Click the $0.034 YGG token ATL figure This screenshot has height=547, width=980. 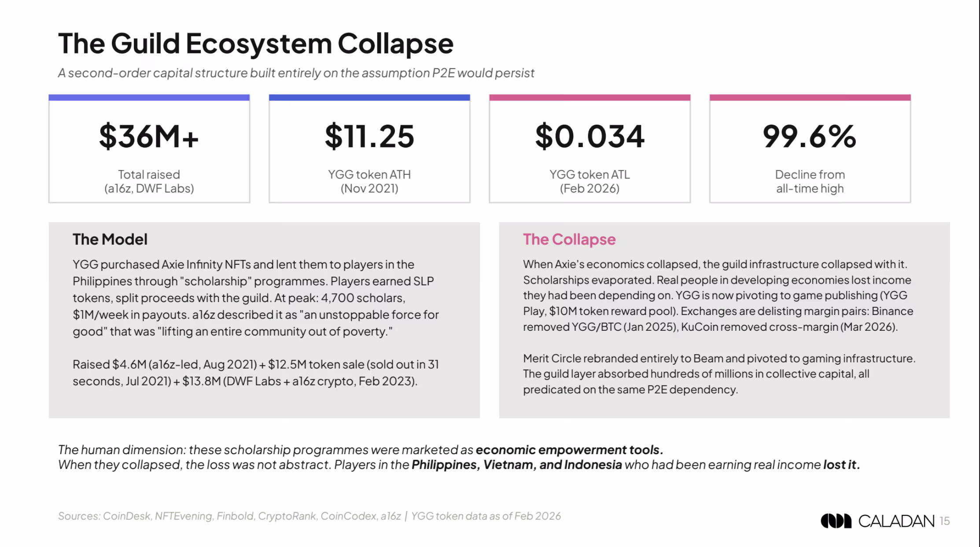[x=589, y=137]
